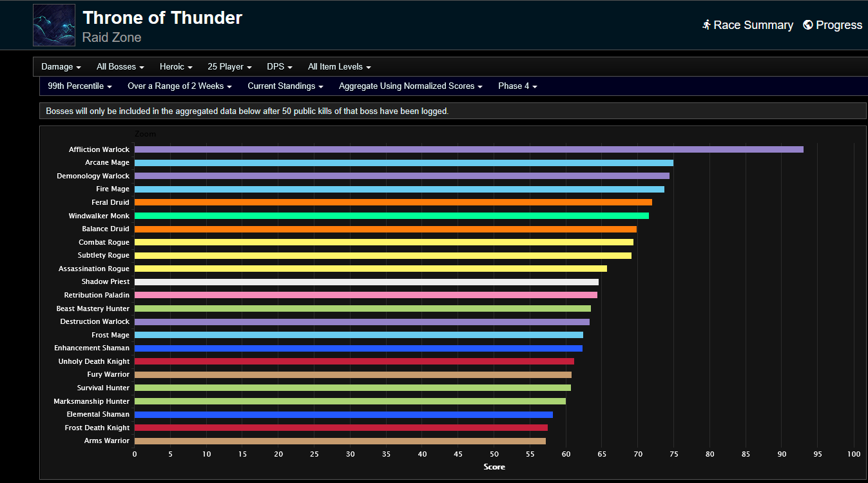The height and width of the screenshot is (483, 868).
Task: Click the 50 public kills notice
Action: 247,111
